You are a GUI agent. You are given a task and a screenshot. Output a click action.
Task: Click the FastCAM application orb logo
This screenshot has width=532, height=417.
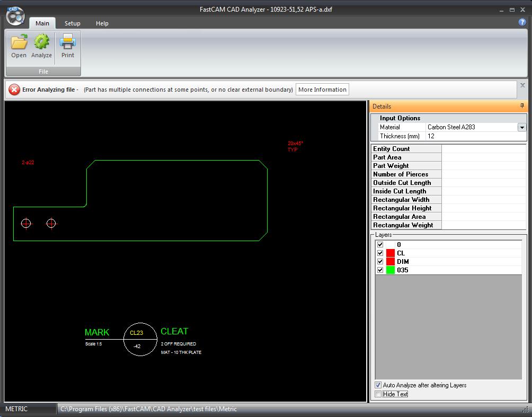click(15, 15)
